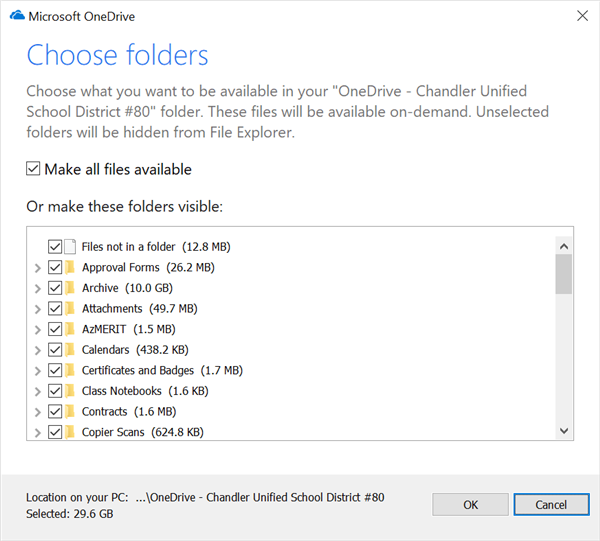
Task: Uncheck the Archive folder checkbox
Action: (x=55, y=288)
